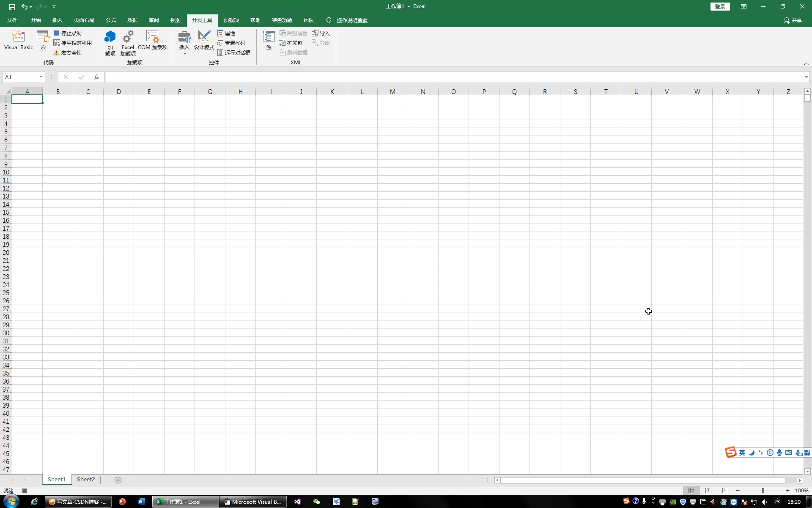Expand the formula bar
The width and height of the screenshot is (812, 508).
click(806, 77)
